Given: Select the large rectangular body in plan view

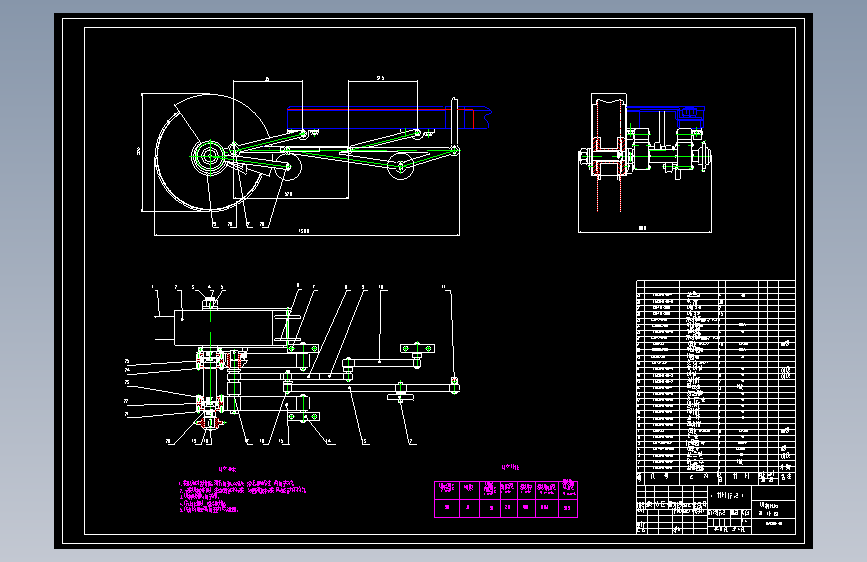Looking at the screenshot, I should (x=231, y=328).
